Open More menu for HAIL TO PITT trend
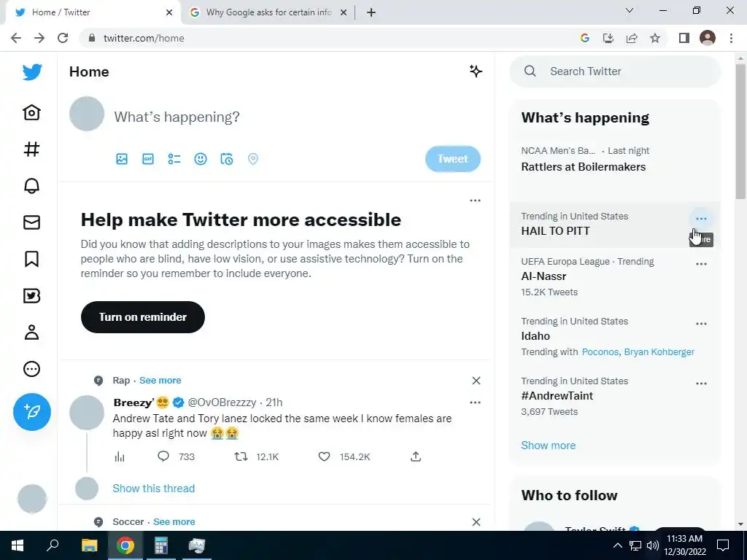The height and width of the screenshot is (560, 747). pyautogui.click(x=701, y=219)
